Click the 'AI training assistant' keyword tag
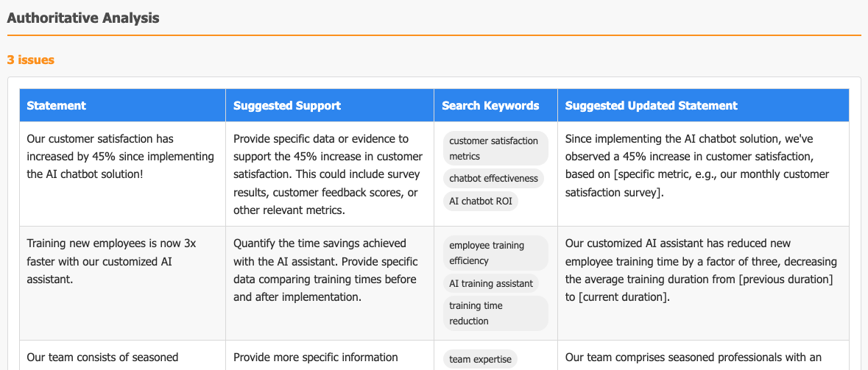 [491, 283]
